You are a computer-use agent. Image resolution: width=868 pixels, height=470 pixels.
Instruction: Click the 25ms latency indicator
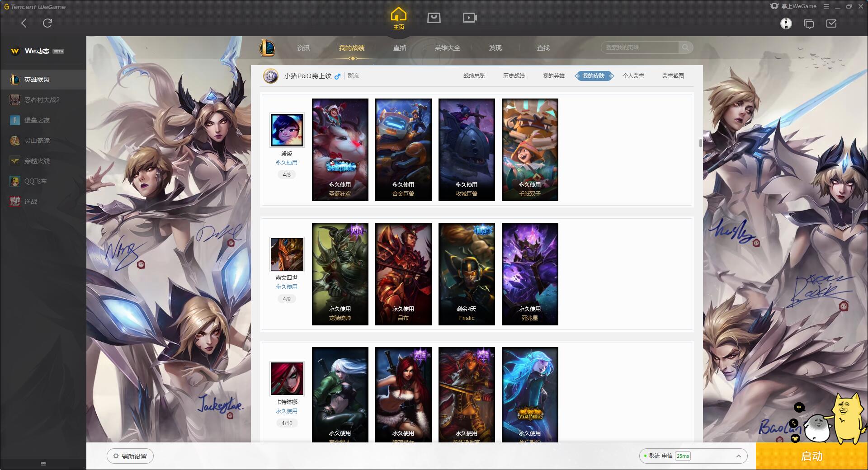(683, 456)
